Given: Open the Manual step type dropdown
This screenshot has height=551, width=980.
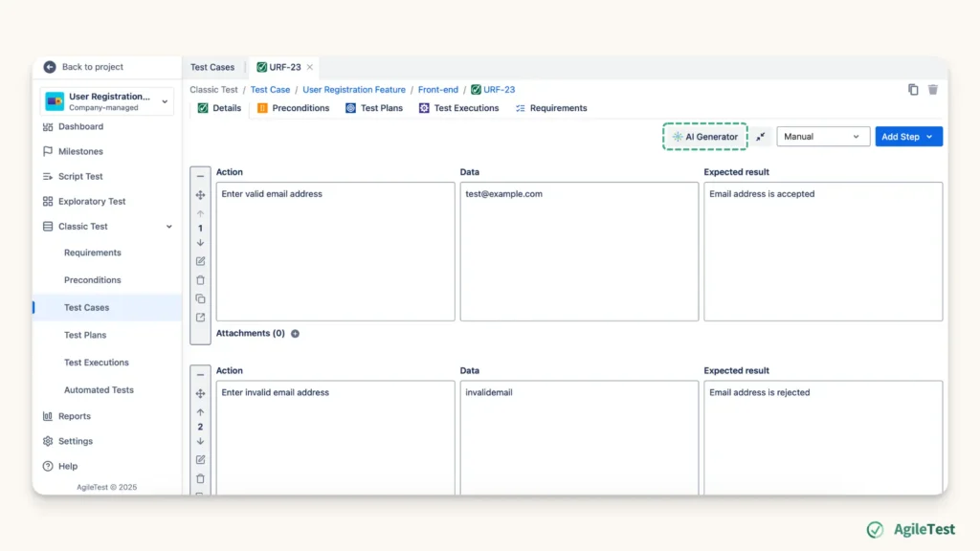Looking at the screenshot, I should 822,137.
